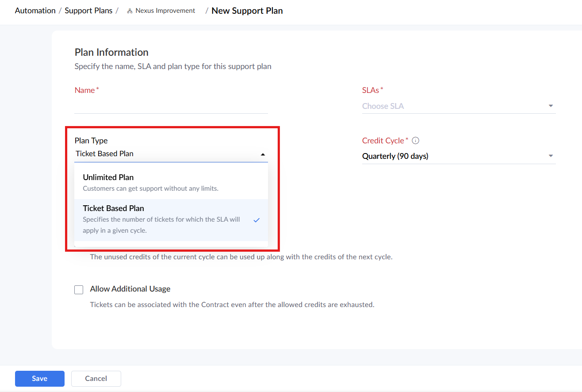Go to the Automation breadcrumb
The width and height of the screenshot is (582, 392).
[35, 11]
